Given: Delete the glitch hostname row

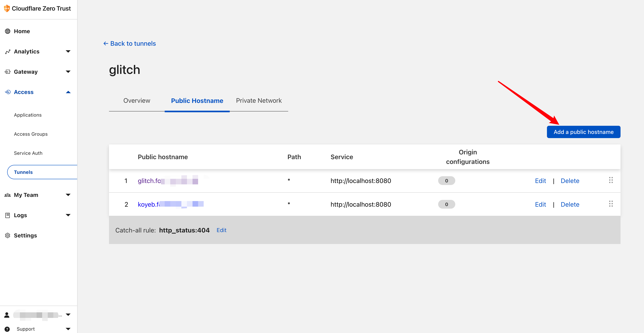Looking at the screenshot, I should pos(570,181).
